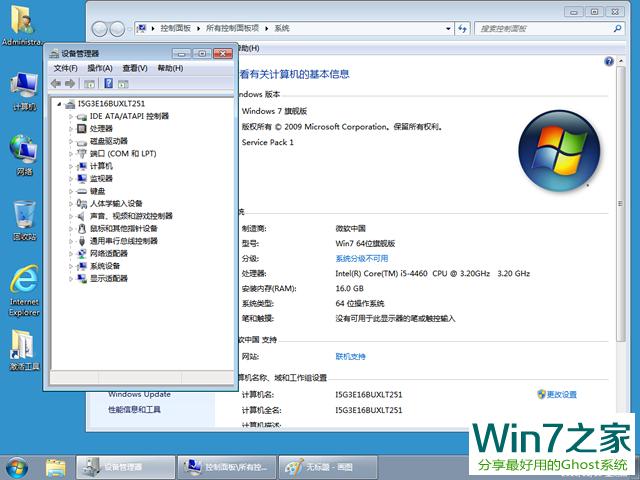Image resolution: width=640 pixels, height=480 pixels.
Task: Expand the 显示适配器 tree node
Action: coord(71,279)
